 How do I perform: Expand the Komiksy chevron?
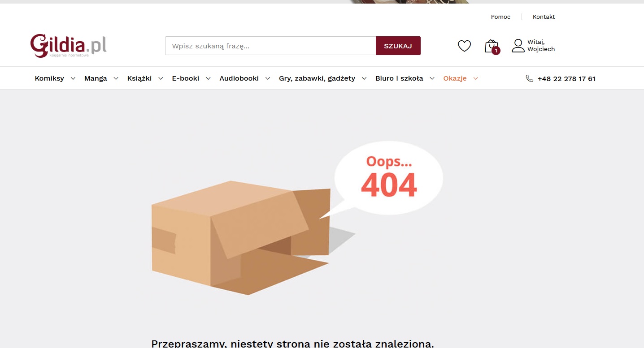click(73, 78)
